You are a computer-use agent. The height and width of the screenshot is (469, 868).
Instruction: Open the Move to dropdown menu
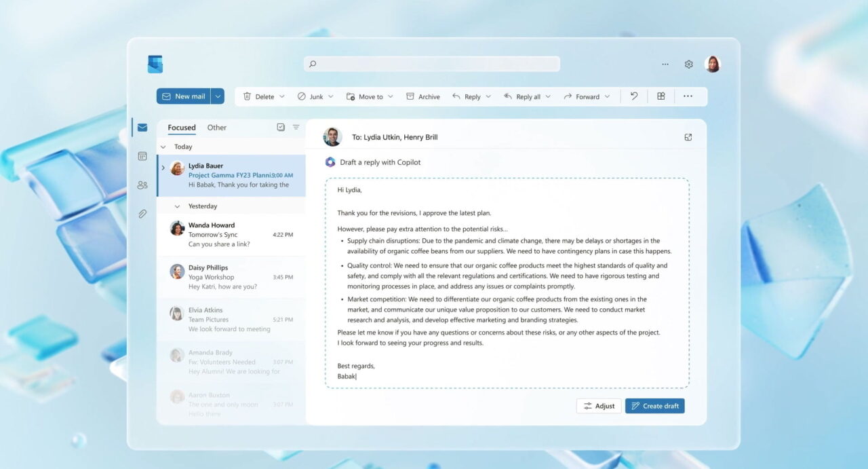click(392, 96)
